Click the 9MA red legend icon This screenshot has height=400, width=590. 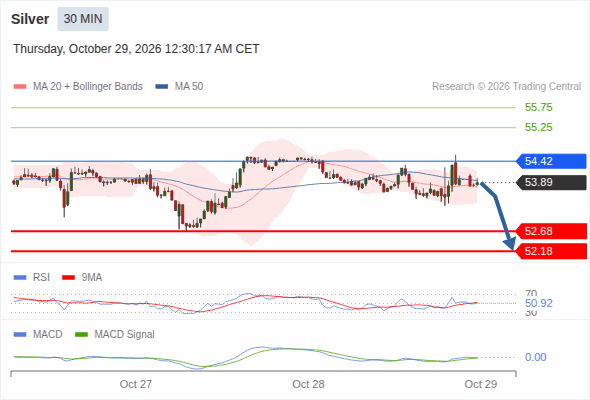(68, 278)
